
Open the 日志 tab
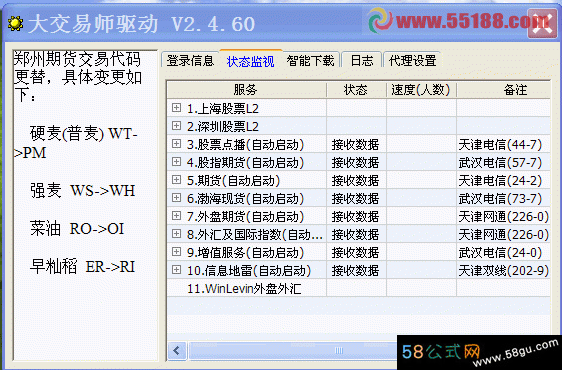pyautogui.click(x=362, y=60)
